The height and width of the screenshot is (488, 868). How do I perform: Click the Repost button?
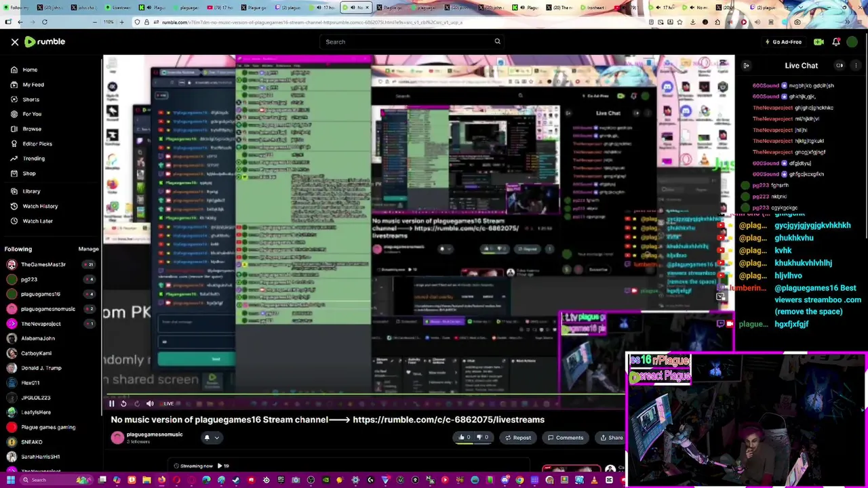[518, 438]
